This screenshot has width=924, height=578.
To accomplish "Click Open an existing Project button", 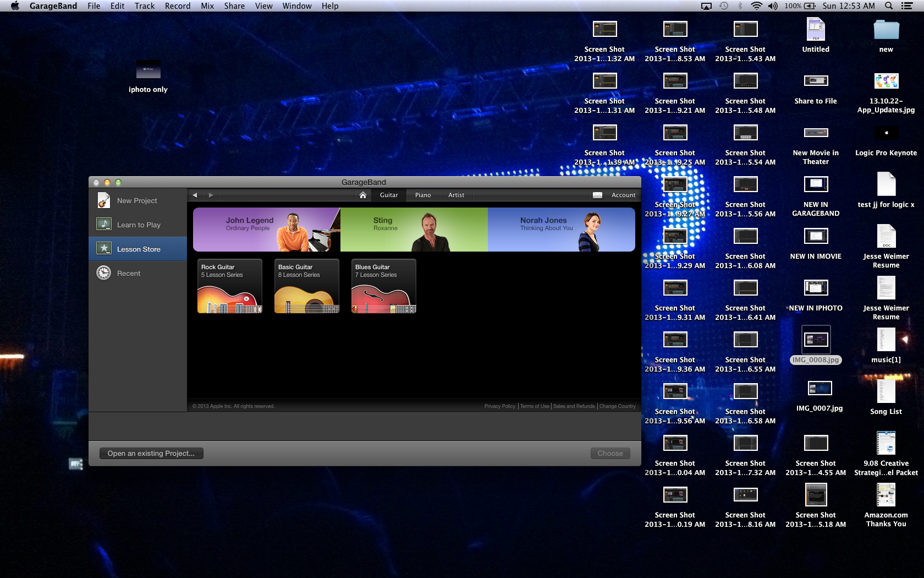I will click(x=151, y=454).
